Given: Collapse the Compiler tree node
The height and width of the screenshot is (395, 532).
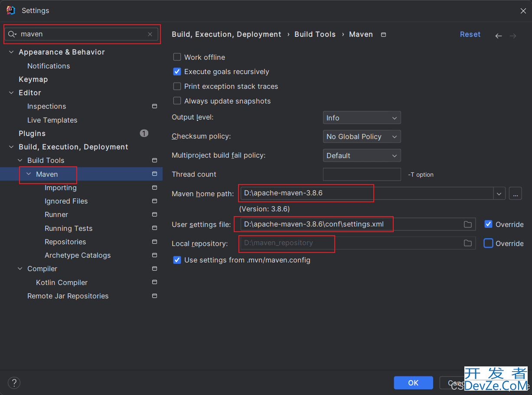Looking at the screenshot, I should (x=20, y=269).
